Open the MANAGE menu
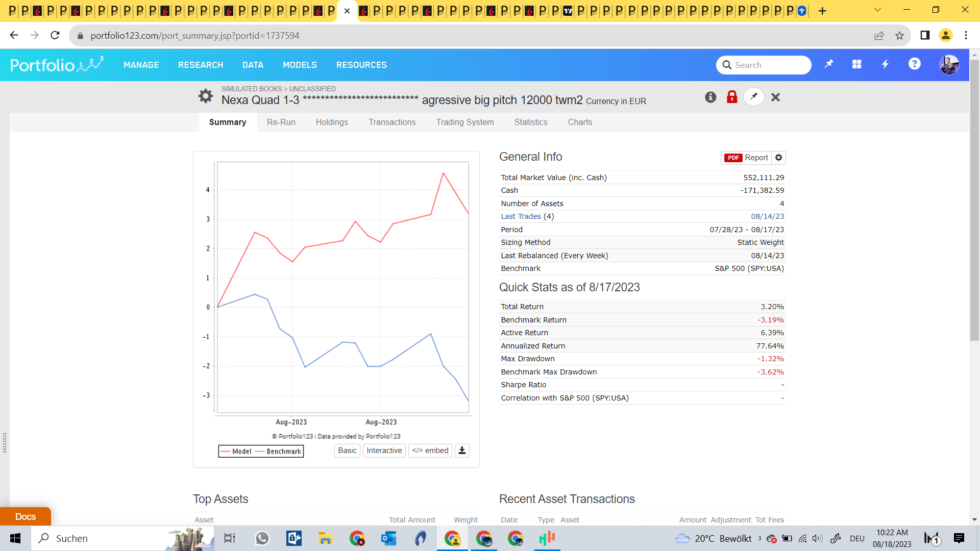The width and height of the screenshot is (980, 551). [141, 65]
